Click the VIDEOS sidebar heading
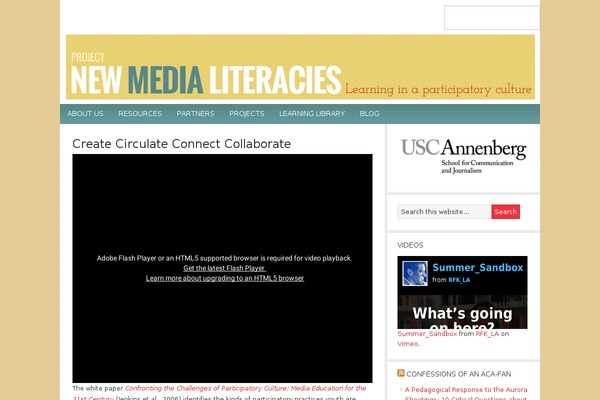This screenshot has height=400, width=600. click(410, 245)
